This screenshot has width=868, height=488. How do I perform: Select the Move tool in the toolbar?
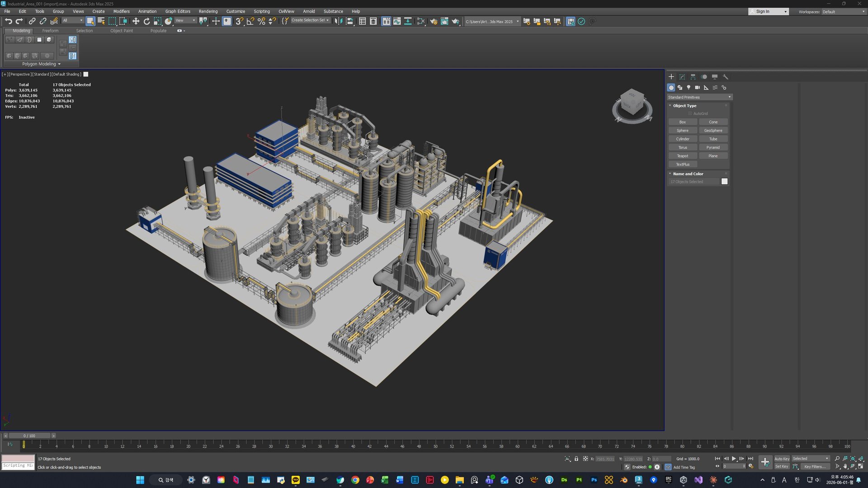coord(136,21)
